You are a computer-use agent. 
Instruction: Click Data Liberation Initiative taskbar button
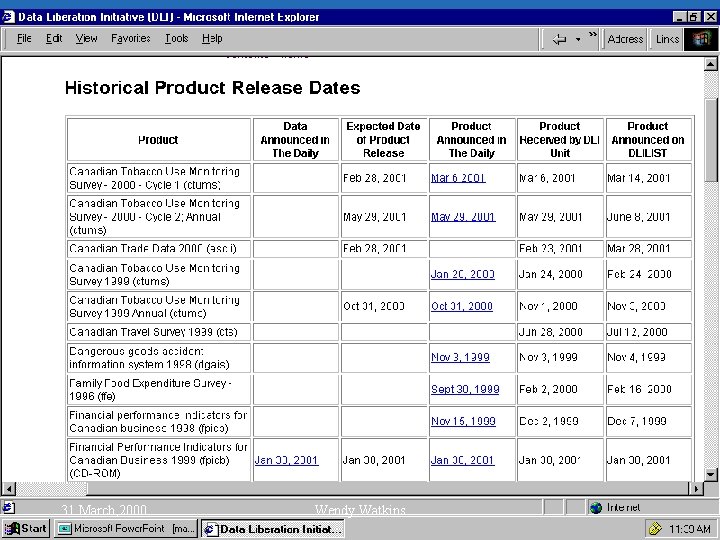[x=273, y=529]
